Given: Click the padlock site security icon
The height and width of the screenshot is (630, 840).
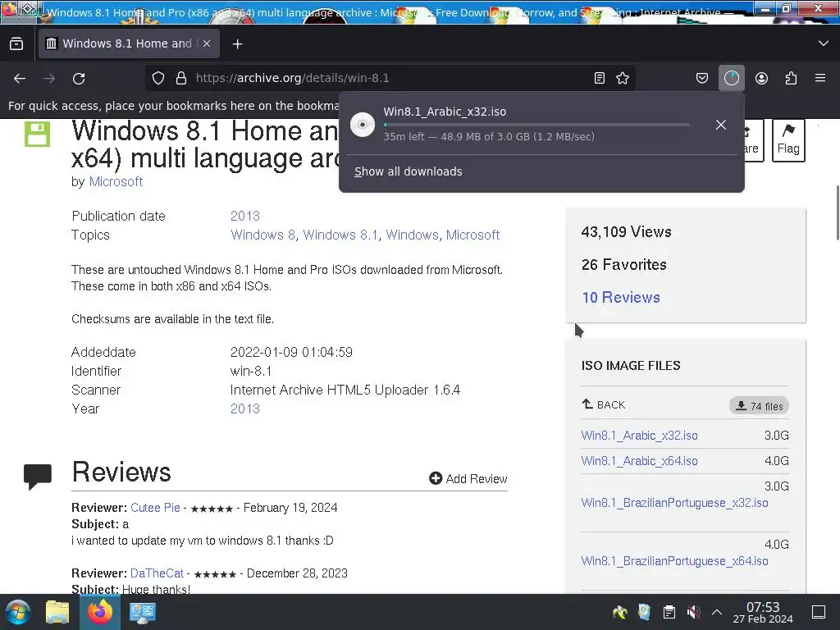Looking at the screenshot, I should click(181, 78).
